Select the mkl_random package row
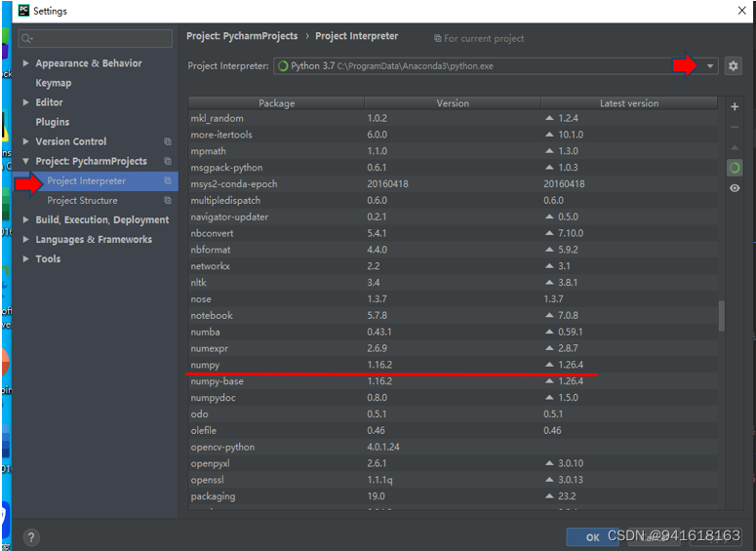The width and height of the screenshot is (756, 551). click(453, 118)
